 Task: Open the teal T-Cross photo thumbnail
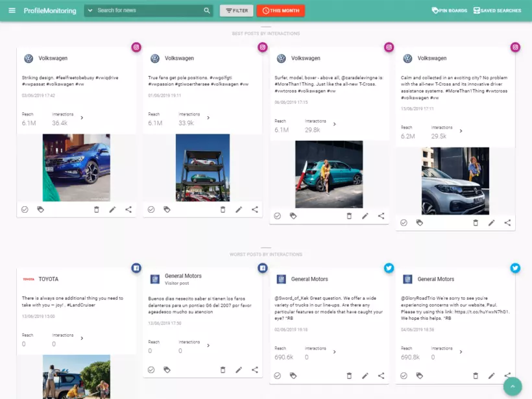pyautogui.click(x=329, y=175)
